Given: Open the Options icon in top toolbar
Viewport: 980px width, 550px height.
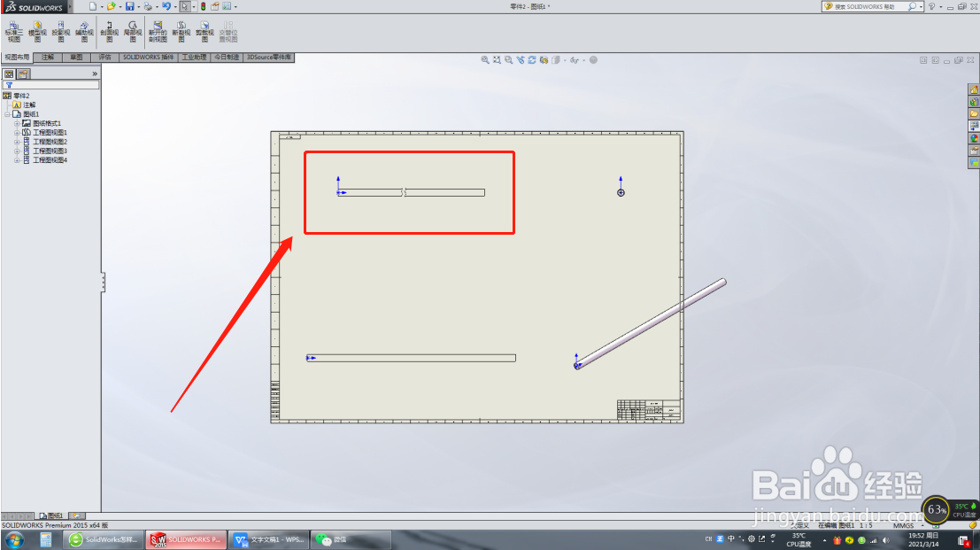Looking at the screenshot, I should pyautogui.click(x=227, y=6).
